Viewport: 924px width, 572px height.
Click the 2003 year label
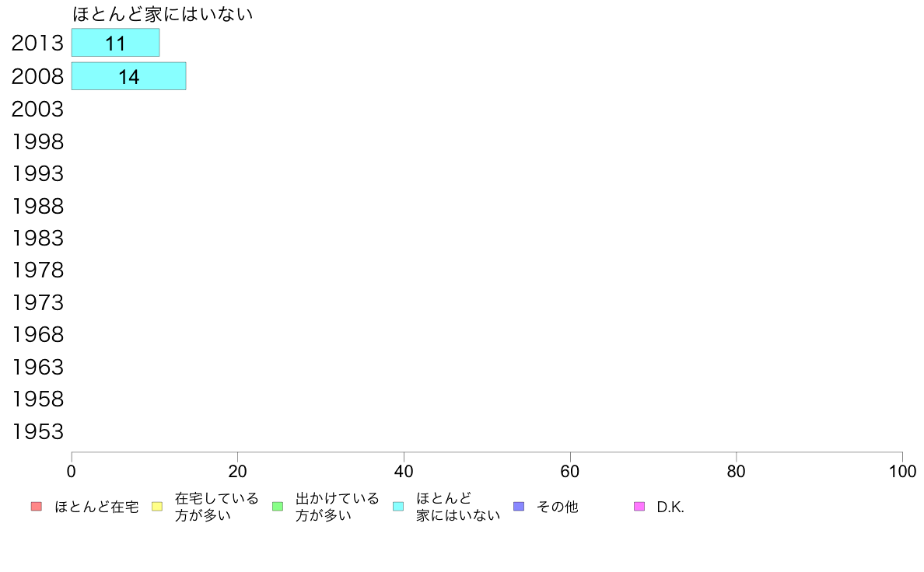click(x=37, y=109)
